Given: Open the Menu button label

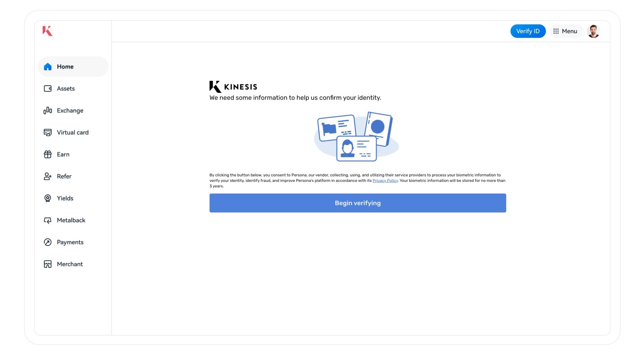Looking at the screenshot, I should (x=570, y=31).
